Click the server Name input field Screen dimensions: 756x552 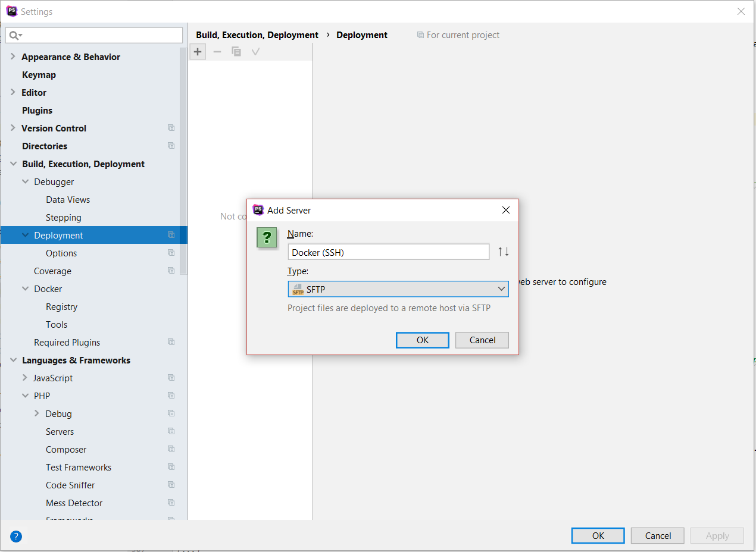click(x=389, y=252)
